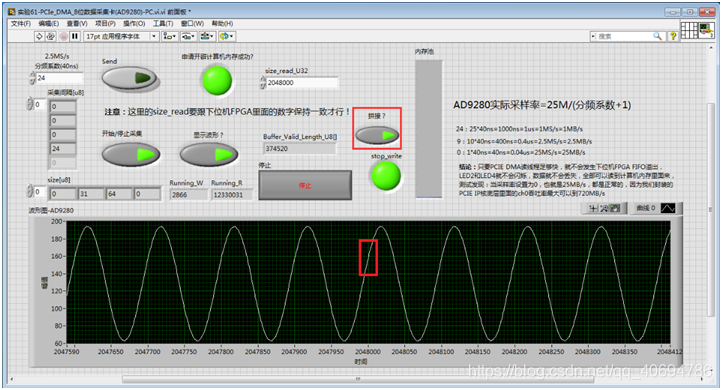Click the Pause toolbar icon
The height and width of the screenshot is (390, 722).
coord(75,36)
